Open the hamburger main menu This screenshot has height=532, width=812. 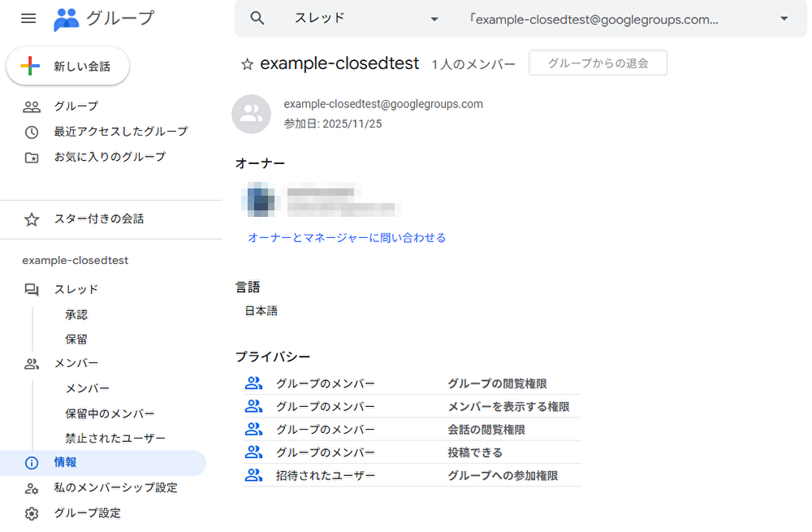pyautogui.click(x=28, y=19)
